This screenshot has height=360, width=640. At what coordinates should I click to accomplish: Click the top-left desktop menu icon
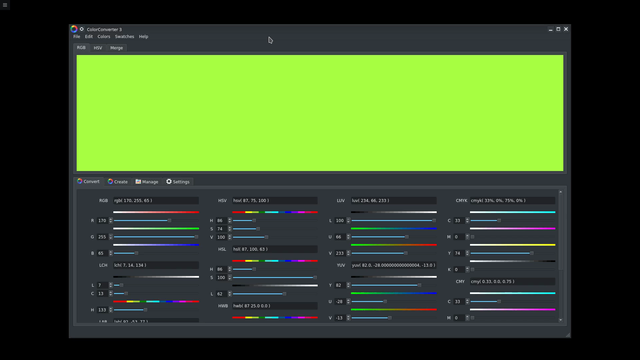[5, 5]
